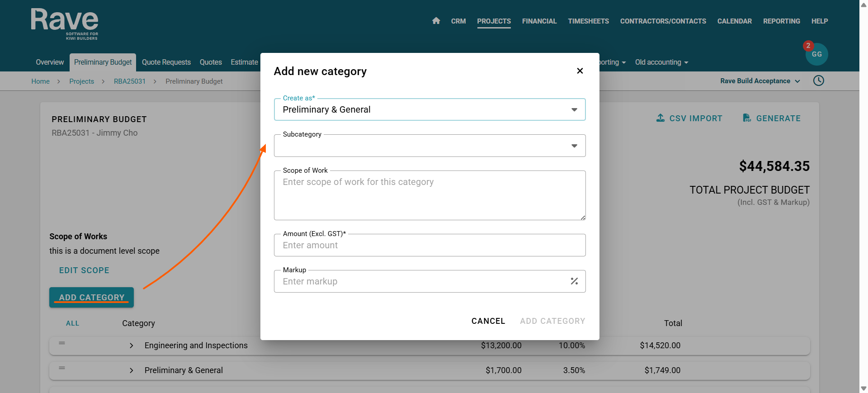Click the Edit Scope link

(x=84, y=270)
